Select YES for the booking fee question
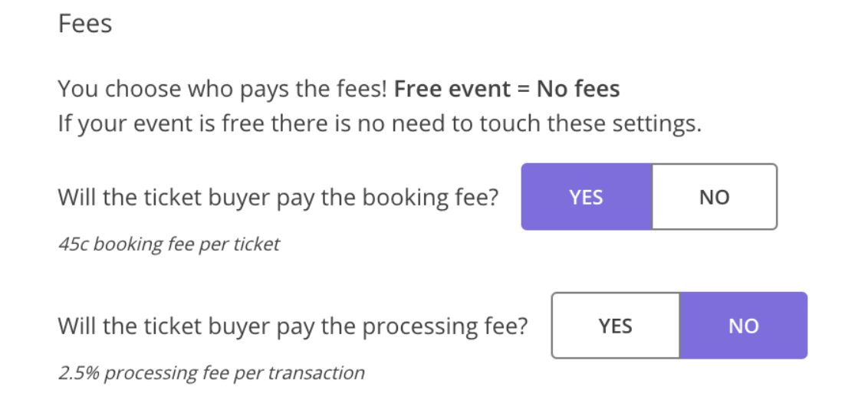This screenshot has height=397, width=868. coord(587,197)
